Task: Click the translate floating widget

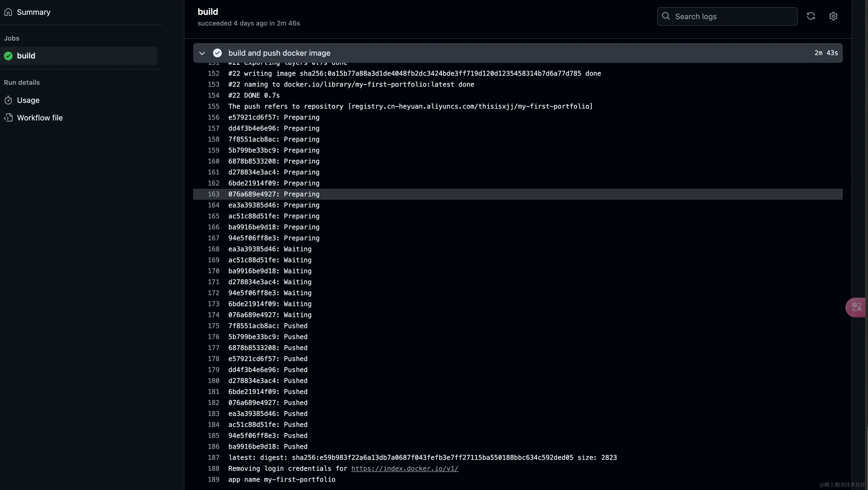Action: click(856, 308)
